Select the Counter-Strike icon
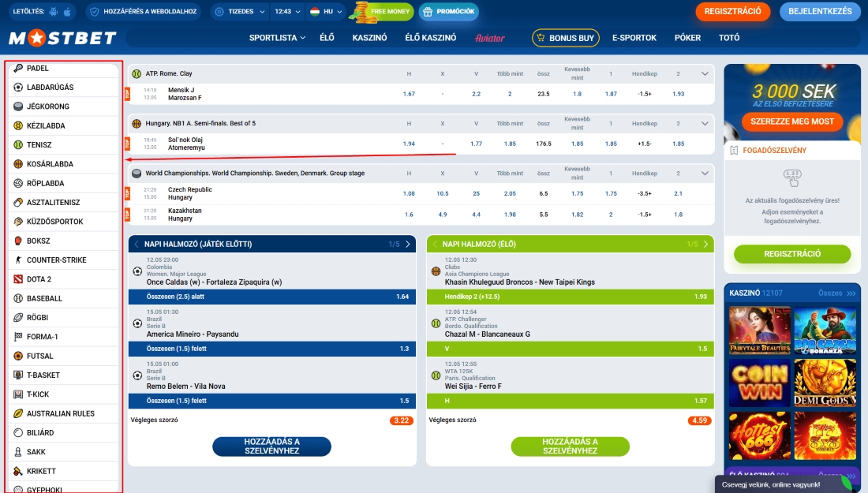This screenshot has width=868, height=493. pos(18,260)
